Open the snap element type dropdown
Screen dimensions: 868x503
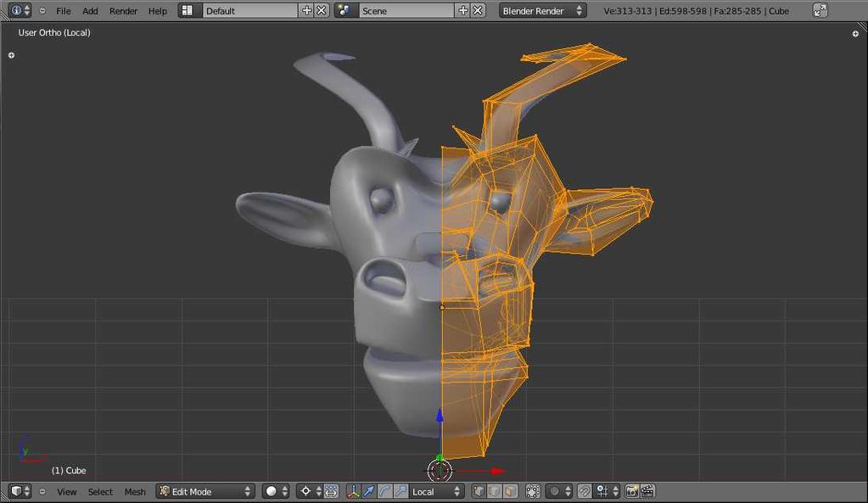(607, 491)
